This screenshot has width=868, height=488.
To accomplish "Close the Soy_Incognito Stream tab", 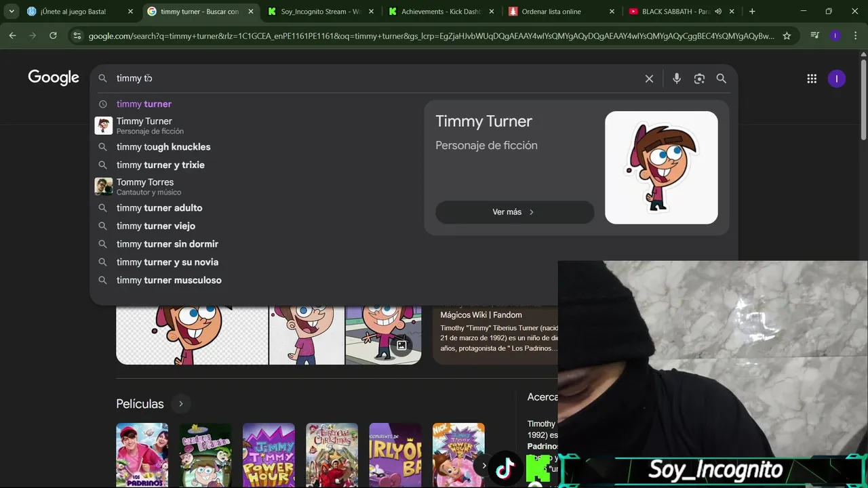I will [371, 12].
